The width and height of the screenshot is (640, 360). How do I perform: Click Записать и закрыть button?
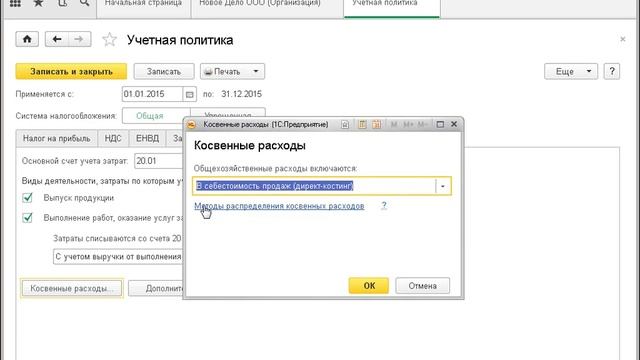tap(71, 71)
